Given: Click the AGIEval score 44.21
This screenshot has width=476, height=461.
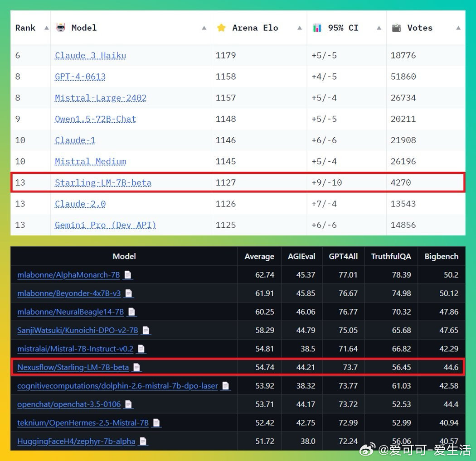Looking at the screenshot, I should point(306,367).
